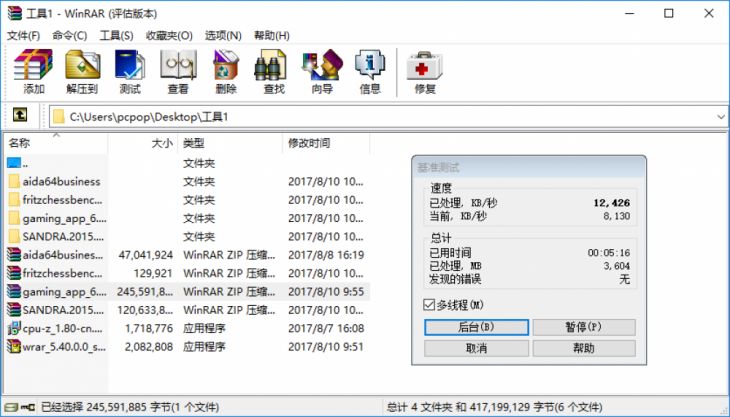The width and height of the screenshot is (730, 417).
Task: Click date 2017/8/7 16:08
Action: point(326,328)
